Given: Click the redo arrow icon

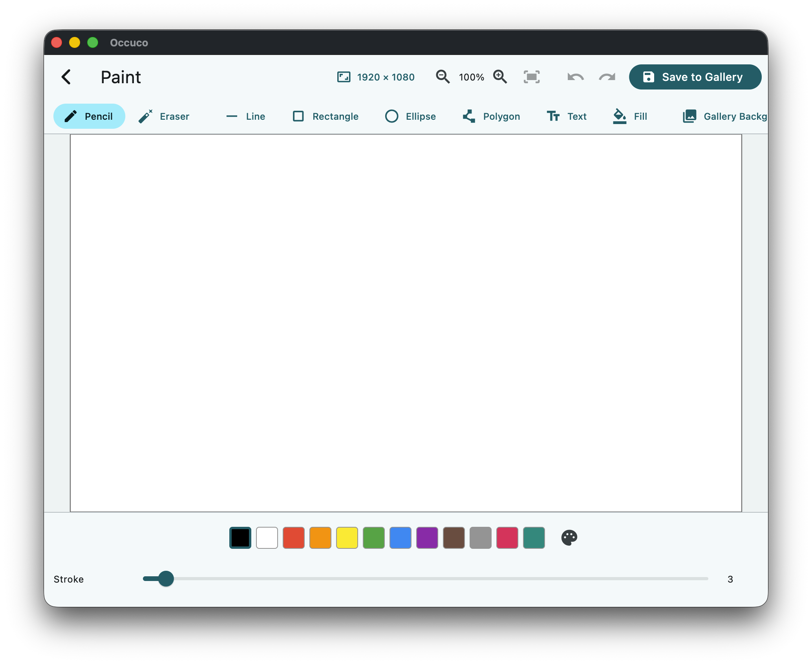Looking at the screenshot, I should click(x=607, y=77).
